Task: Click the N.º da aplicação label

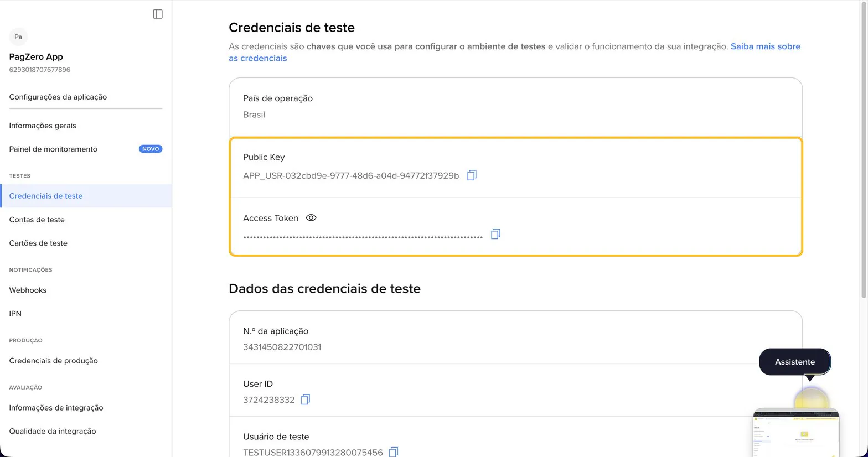Action: coord(276,331)
